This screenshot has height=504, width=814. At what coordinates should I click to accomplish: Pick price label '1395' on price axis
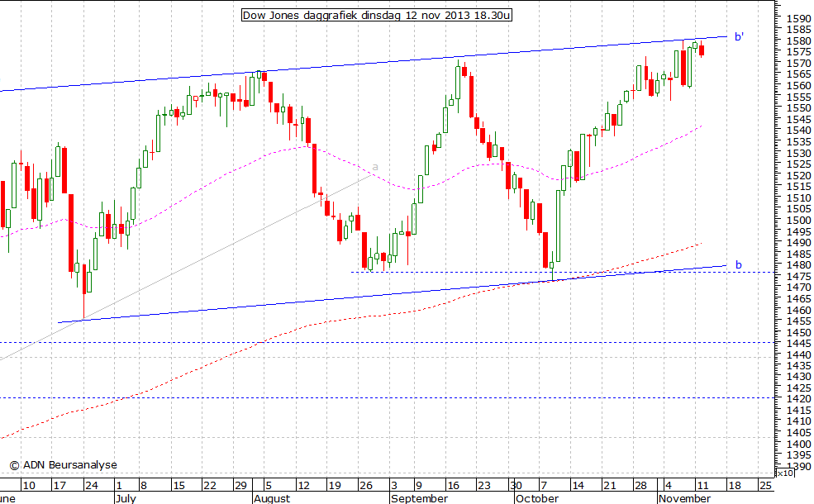(x=798, y=455)
